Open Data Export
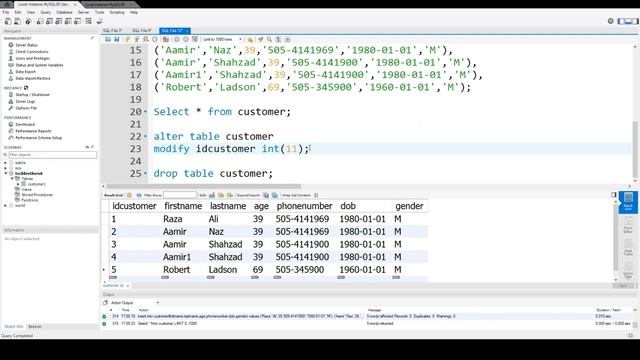The width and height of the screenshot is (640, 360). [x=25, y=71]
